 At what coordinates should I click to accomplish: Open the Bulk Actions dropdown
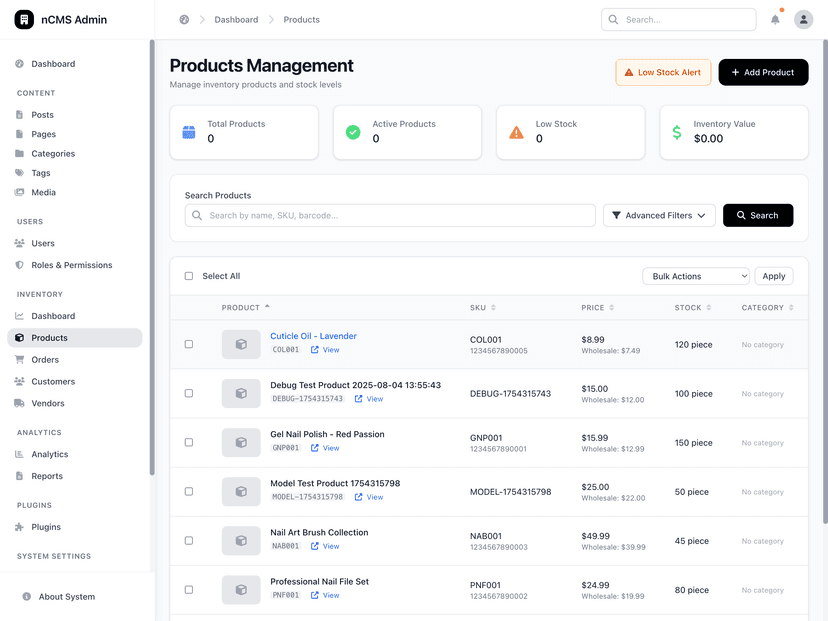[x=695, y=276]
